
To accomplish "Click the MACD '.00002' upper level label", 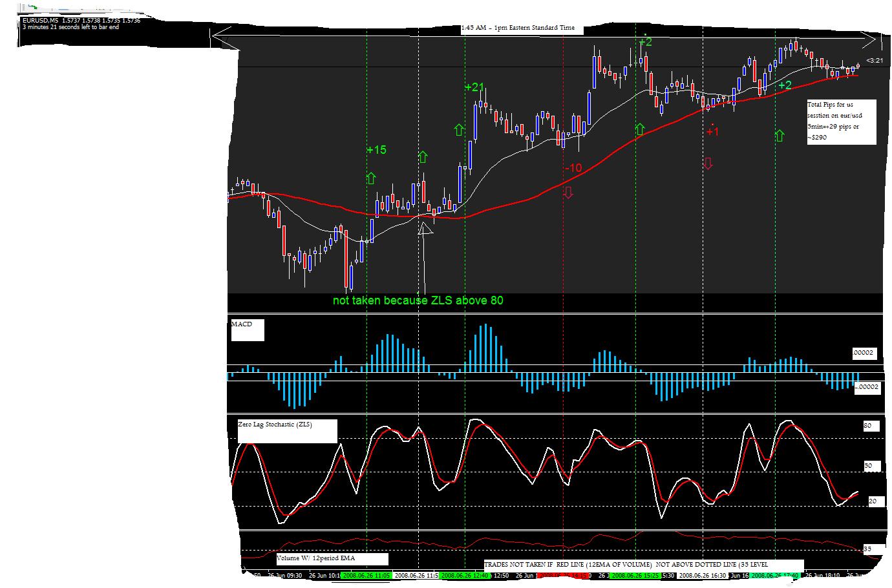I will click(x=864, y=353).
